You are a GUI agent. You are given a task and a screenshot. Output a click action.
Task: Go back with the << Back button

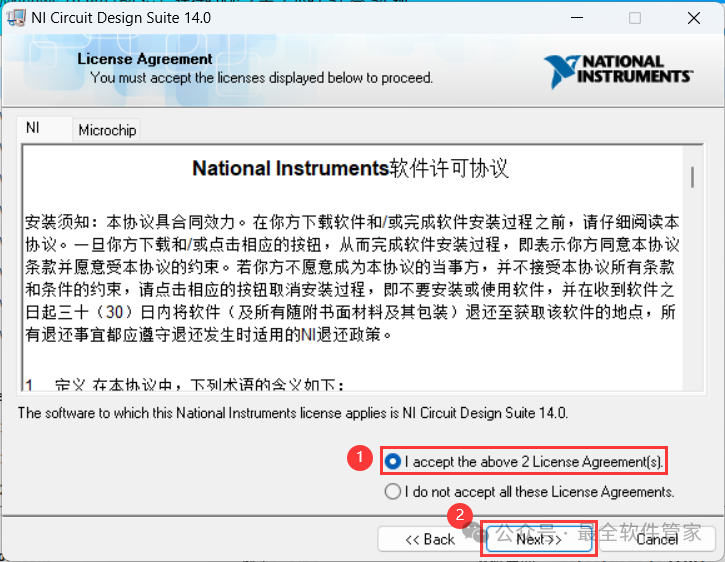[430, 539]
